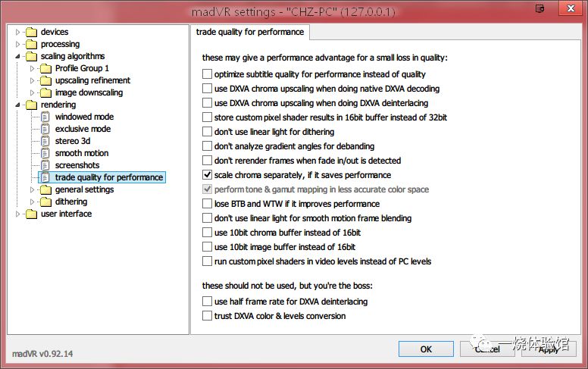Open stereo 3d settings
This screenshot has width=588, height=369.
coord(73,141)
